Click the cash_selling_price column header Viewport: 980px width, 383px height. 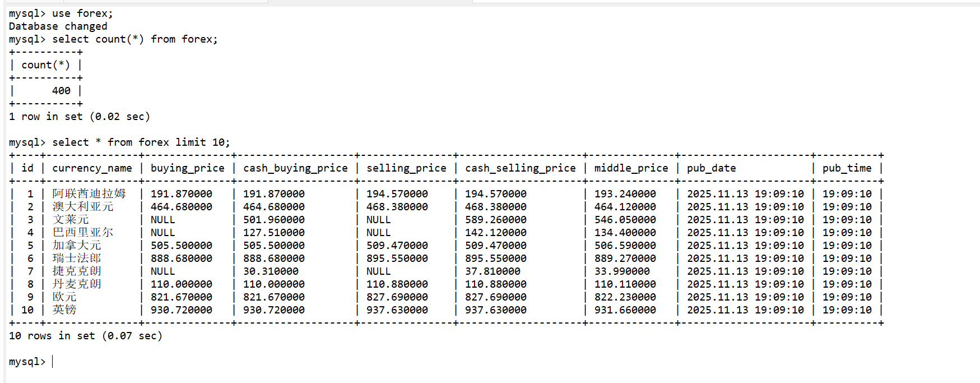click(521, 168)
